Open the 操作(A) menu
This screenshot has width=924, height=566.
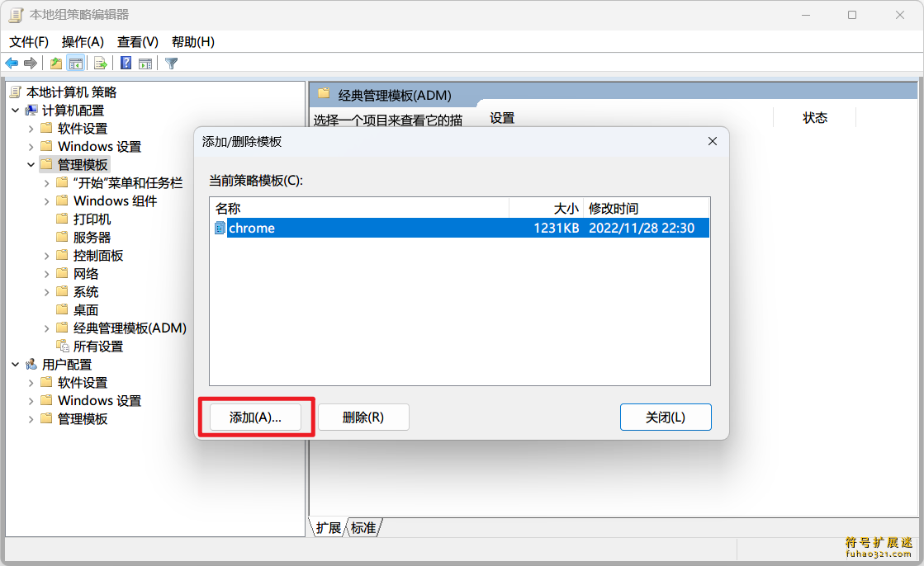coord(83,42)
